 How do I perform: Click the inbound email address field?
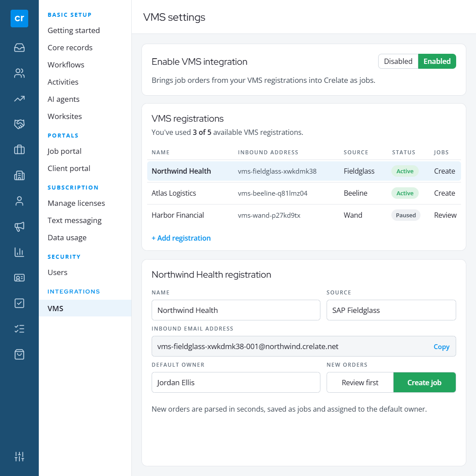pyautogui.click(x=304, y=346)
